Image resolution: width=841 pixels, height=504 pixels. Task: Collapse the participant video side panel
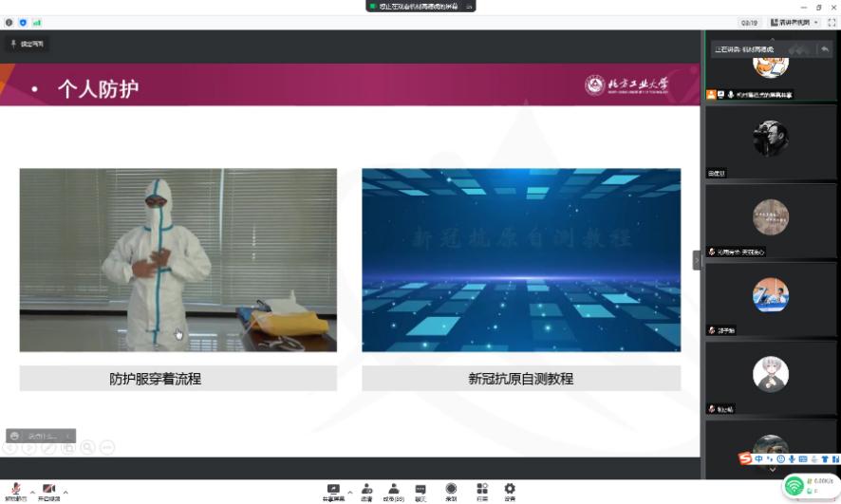pyautogui.click(x=697, y=259)
